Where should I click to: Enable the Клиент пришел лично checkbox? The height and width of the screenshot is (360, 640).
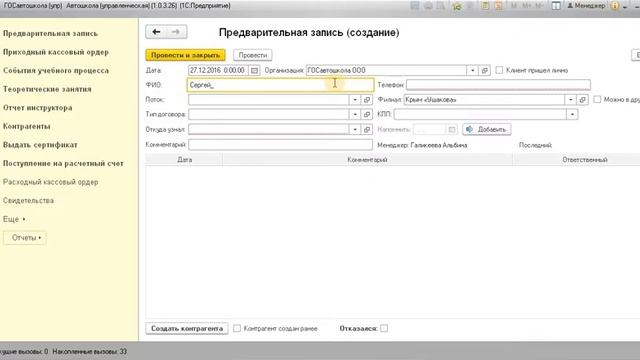pos(499,70)
